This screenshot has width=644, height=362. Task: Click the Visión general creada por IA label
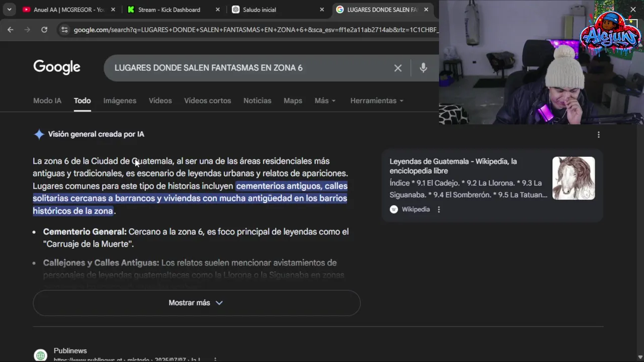tap(96, 134)
